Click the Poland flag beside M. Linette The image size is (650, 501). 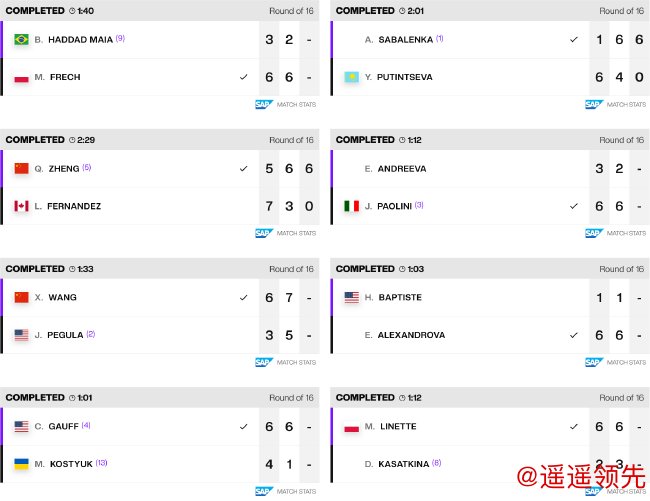[x=351, y=426]
